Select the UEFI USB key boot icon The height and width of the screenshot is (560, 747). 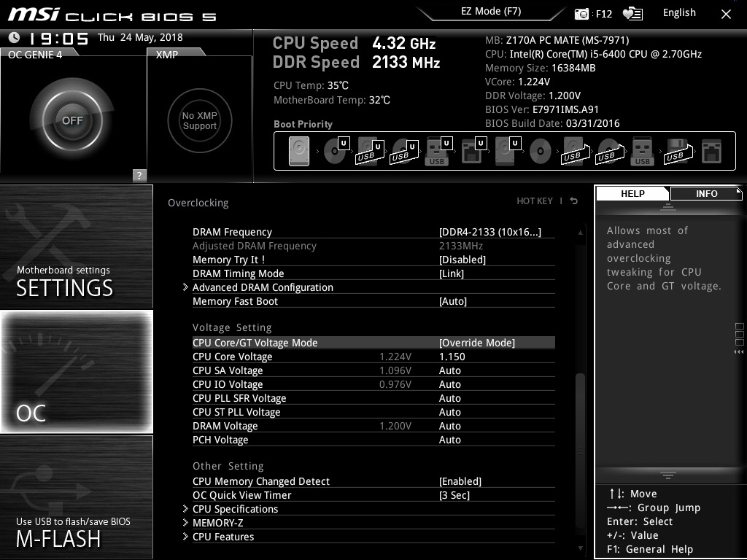click(438, 152)
